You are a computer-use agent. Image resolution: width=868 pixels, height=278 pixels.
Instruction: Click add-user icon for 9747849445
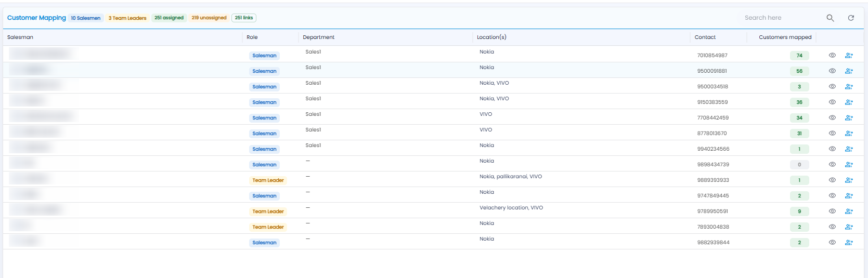[x=849, y=195]
